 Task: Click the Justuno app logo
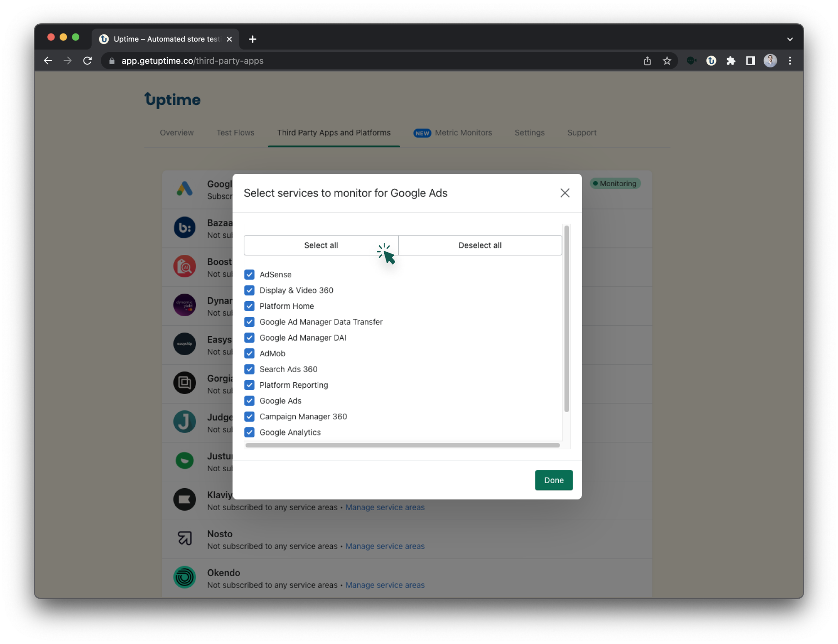click(x=185, y=461)
